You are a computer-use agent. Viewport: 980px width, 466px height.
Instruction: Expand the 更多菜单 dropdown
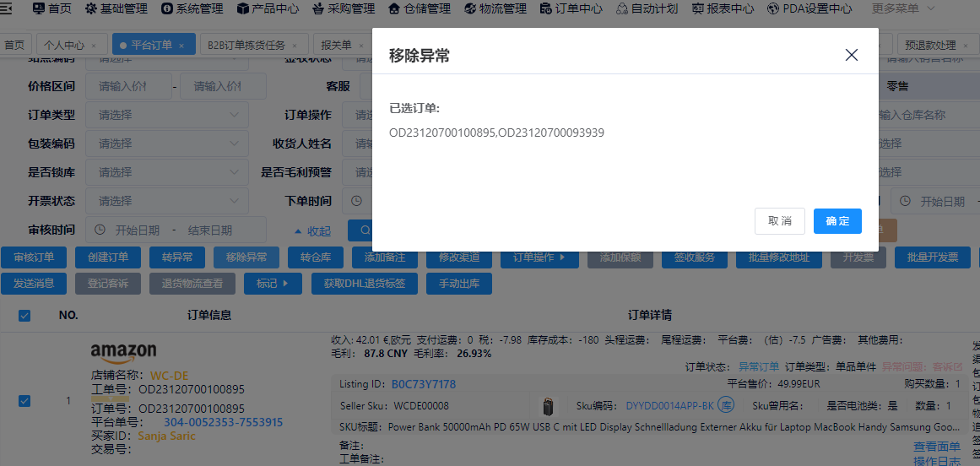coord(903,8)
